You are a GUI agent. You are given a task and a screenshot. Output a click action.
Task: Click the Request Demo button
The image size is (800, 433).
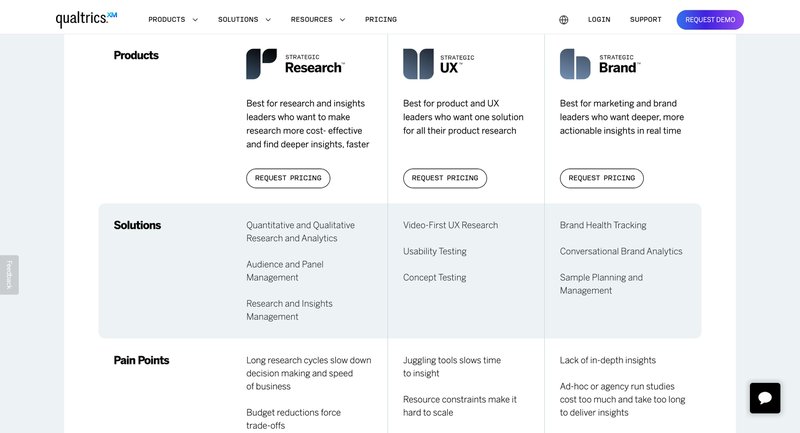710,20
